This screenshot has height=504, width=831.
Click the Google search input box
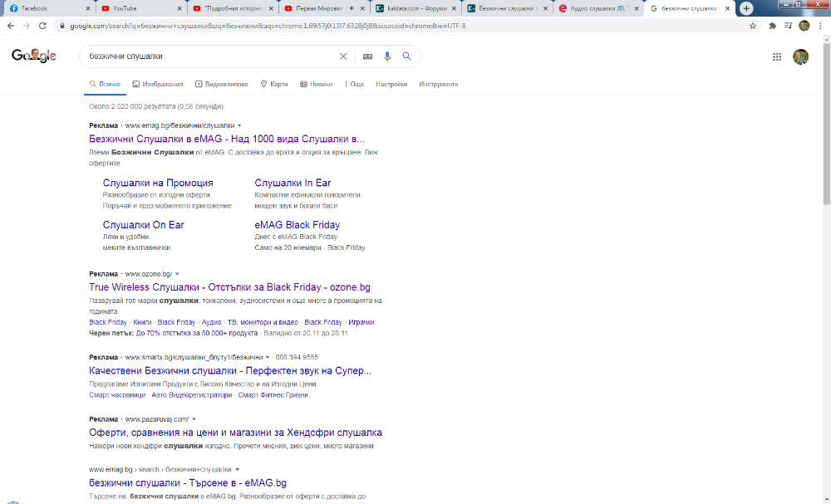(212, 56)
